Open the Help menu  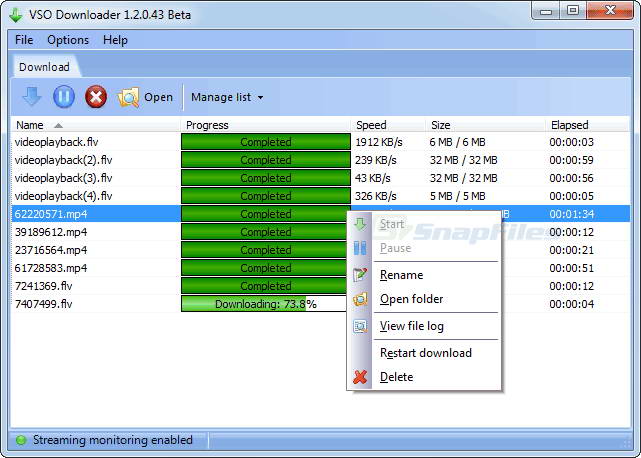tap(115, 40)
